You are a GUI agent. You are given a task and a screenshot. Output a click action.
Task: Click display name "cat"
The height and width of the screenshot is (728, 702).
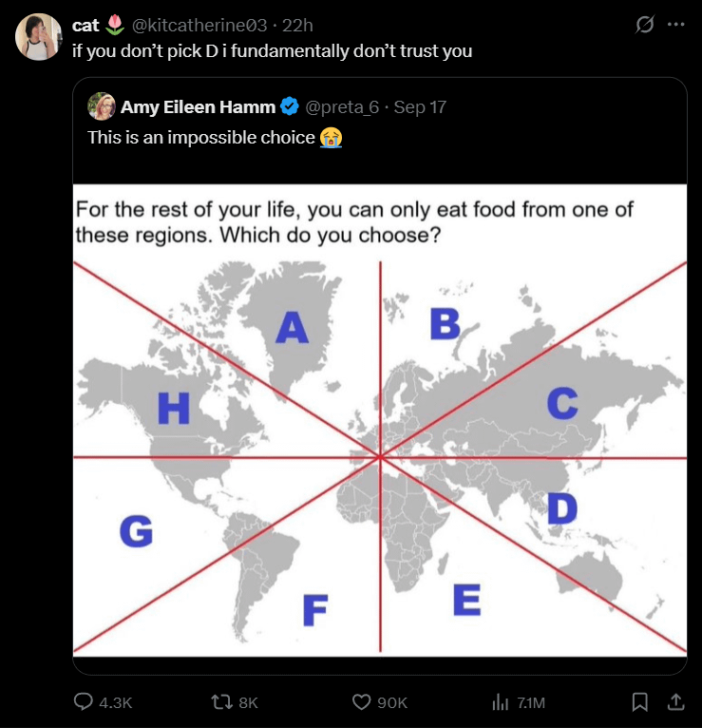pos(86,25)
